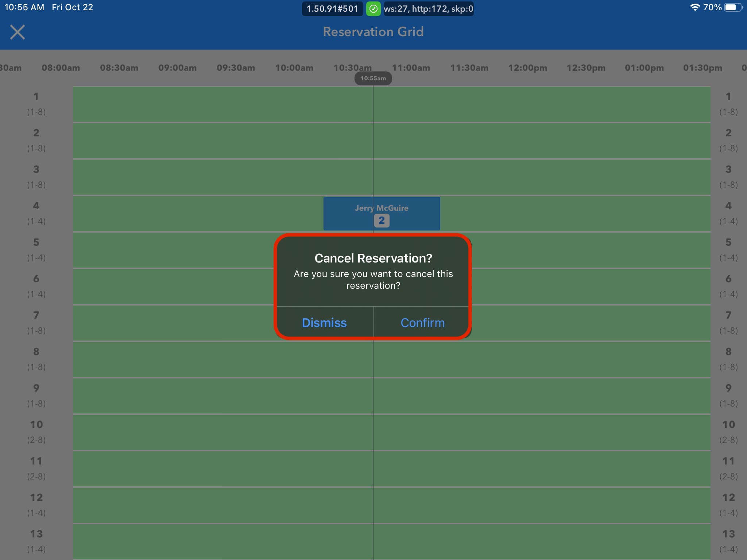Tap the 10:55am current time marker
This screenshot has width=747, height=560.
pos(373,78)
